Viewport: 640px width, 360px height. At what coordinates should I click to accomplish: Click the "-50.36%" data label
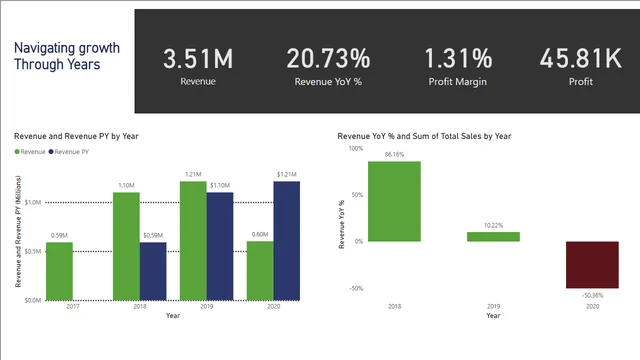tap(592, 295)
